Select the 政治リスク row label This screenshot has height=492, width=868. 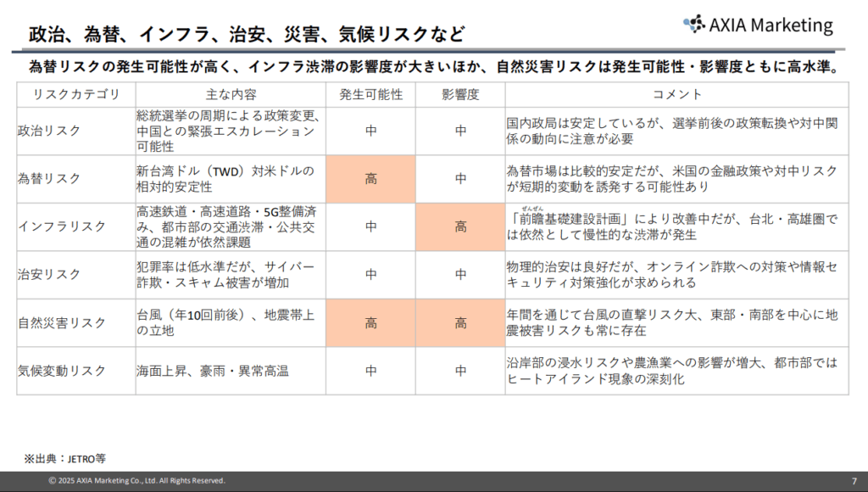pos(50,131)
